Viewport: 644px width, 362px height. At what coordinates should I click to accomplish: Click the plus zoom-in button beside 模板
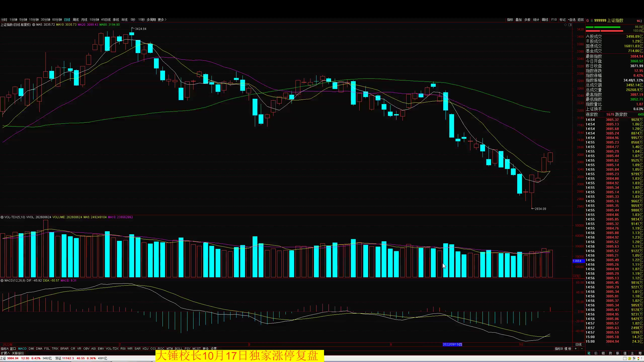[576, 349]
